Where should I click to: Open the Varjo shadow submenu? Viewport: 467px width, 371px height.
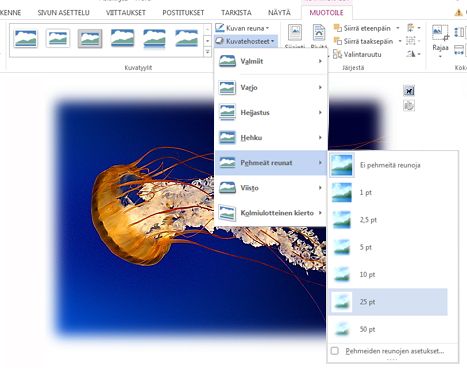pos(271,87)
